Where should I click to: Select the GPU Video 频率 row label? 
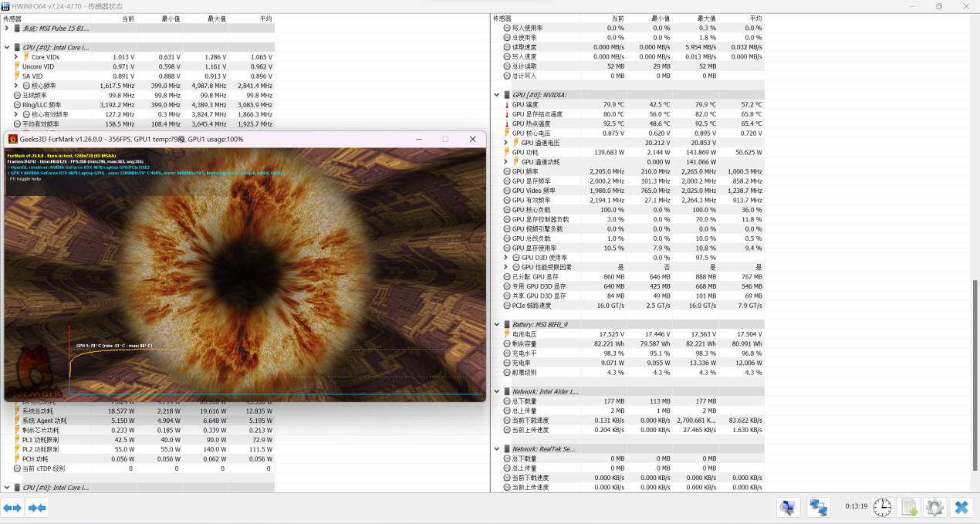coord(534,191)
